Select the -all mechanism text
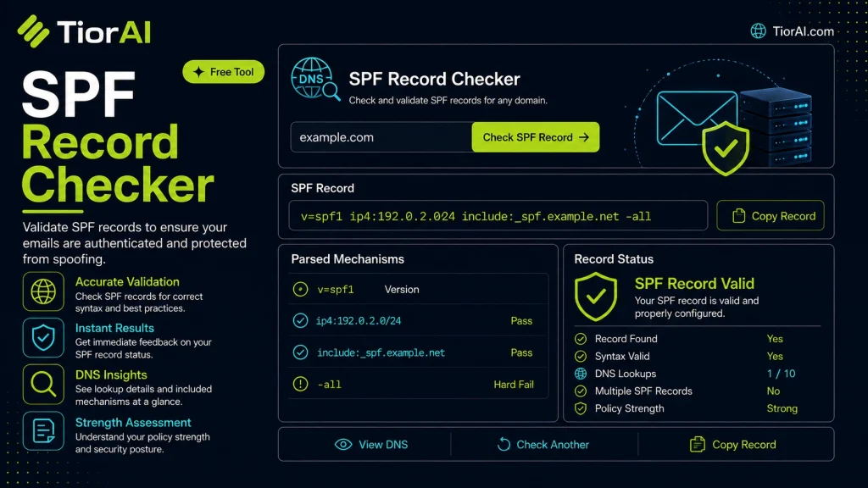Image resolution: width=868 pixels, height=488 pixels. 330,385
